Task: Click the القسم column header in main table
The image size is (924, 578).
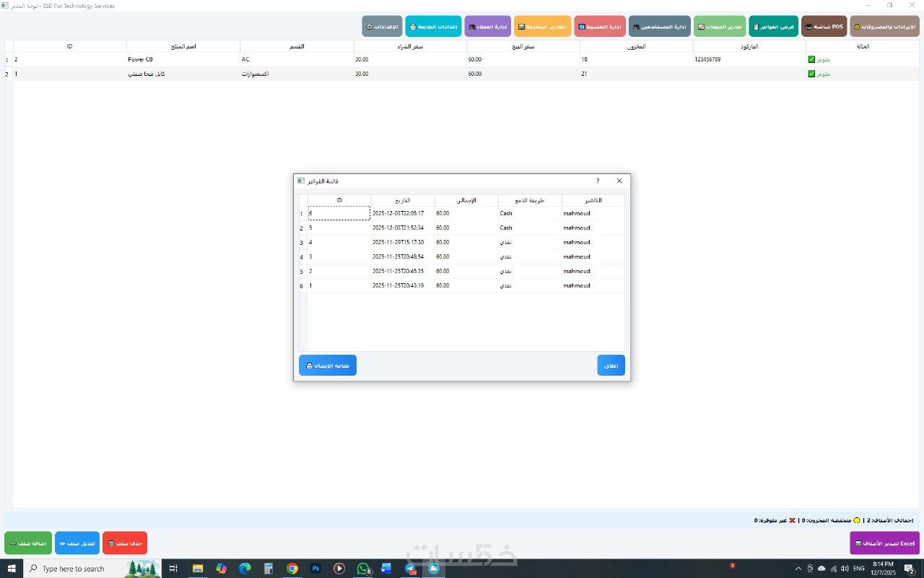Action: [x=297, y=46]
